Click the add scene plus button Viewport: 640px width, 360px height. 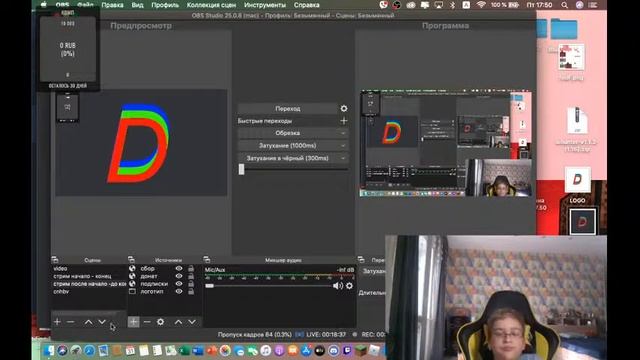click(57, 322)
